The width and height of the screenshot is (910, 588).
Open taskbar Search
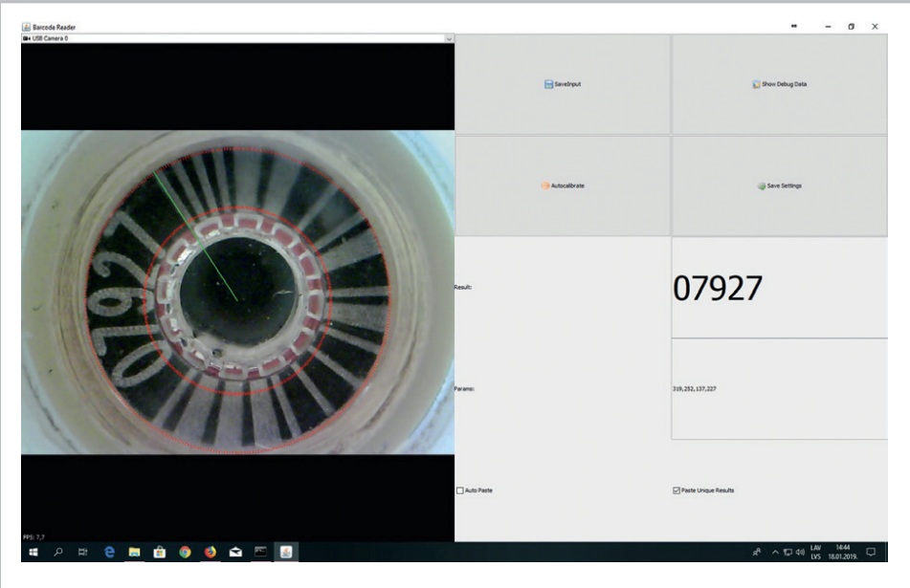click(x=58, y=552)
